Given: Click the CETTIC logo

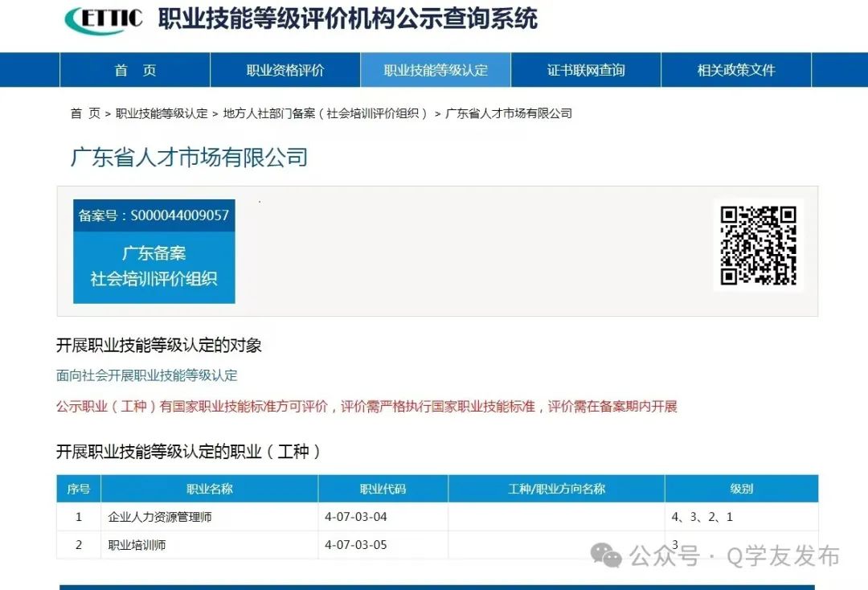Looking at the screenshot, I should click(x=104, y=19).
